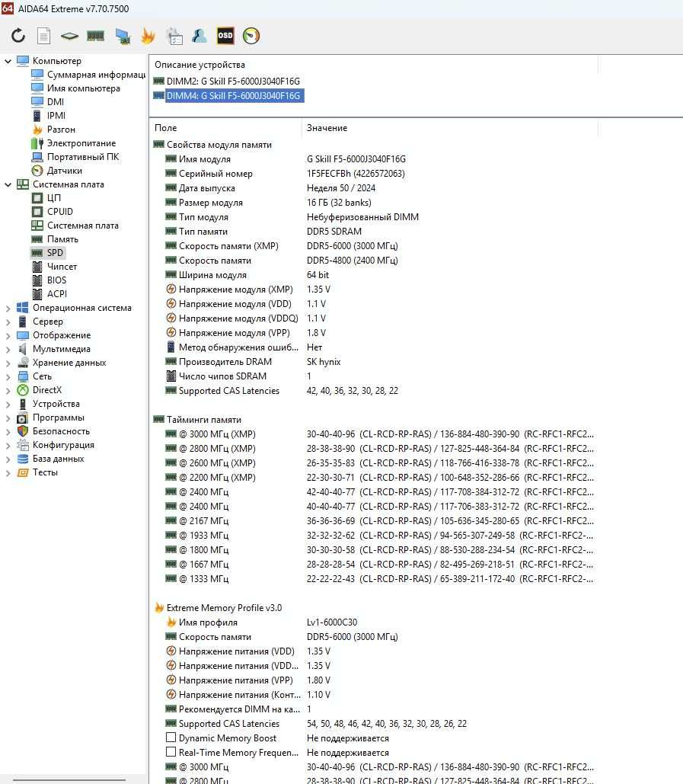The width and height of the screenshot is (683, 784).
Task: Collapse the Системная плата root branch
Action: (8, 184)
